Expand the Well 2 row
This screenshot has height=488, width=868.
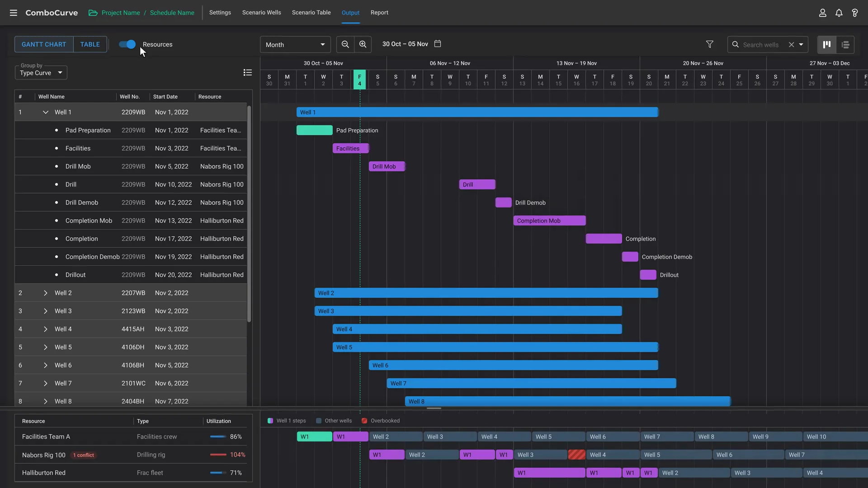45,293
